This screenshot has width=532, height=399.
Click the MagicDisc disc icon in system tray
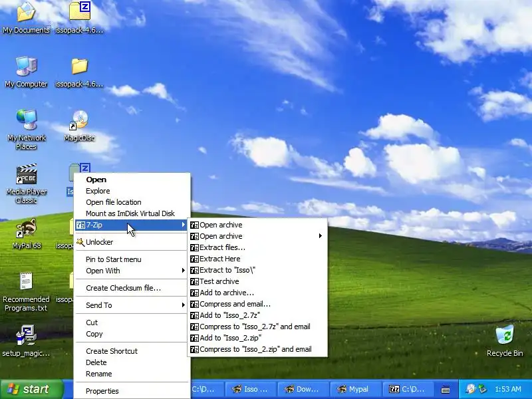(471, 389)
